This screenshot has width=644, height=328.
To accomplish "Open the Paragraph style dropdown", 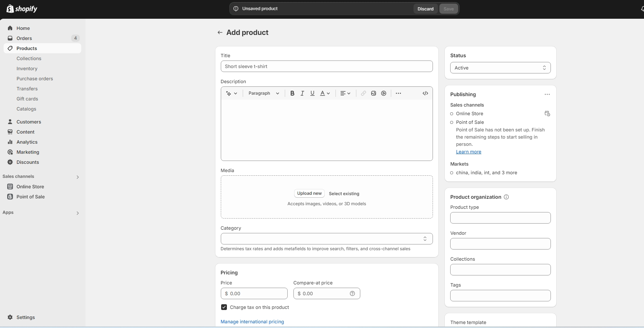I will tap(264, 93).
